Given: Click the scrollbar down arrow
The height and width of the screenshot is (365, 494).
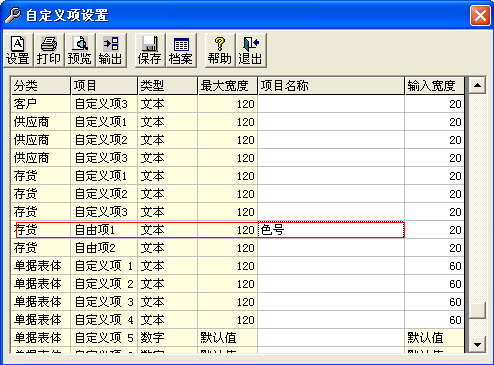Looking at the screenshot, I should [x=477, y=344].
